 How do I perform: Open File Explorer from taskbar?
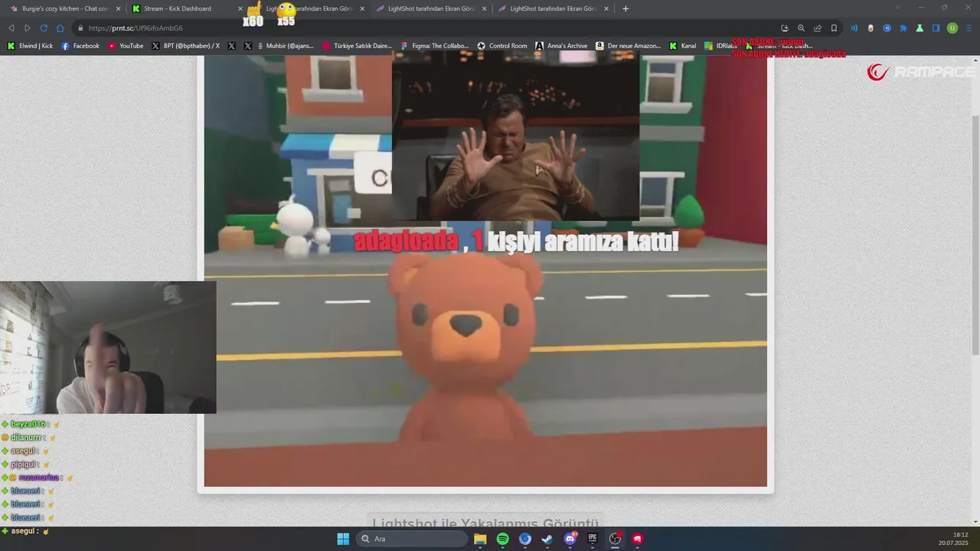pos(480,539)
